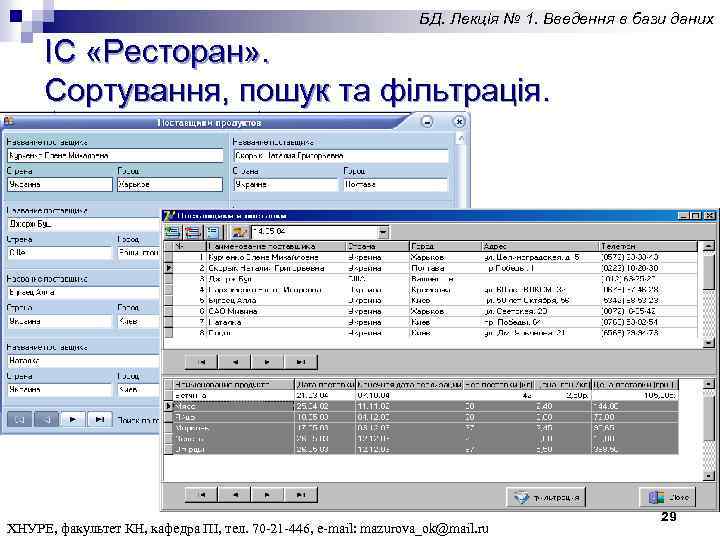This screenshot has height=540, width=720.
Task: Sort by Наименование поставщика column header
Action: (276, 246)
